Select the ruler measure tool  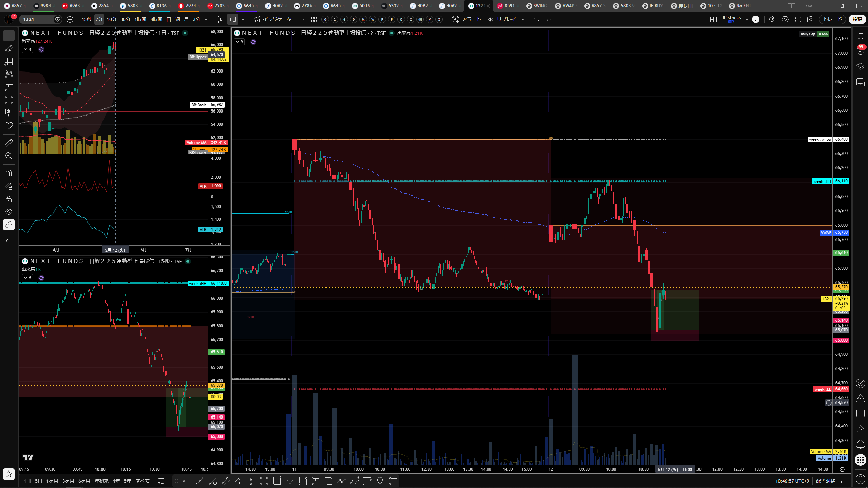tap(9, 143)
